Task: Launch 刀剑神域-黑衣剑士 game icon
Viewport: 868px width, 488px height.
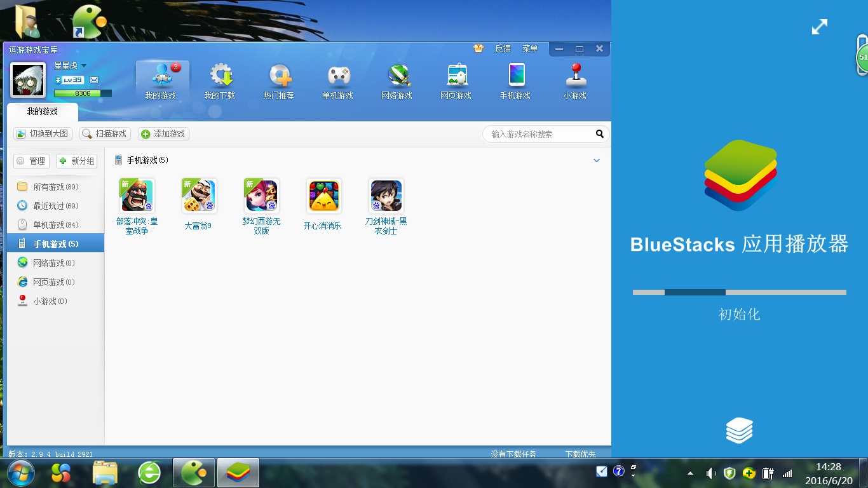Action: click(386, 196)
